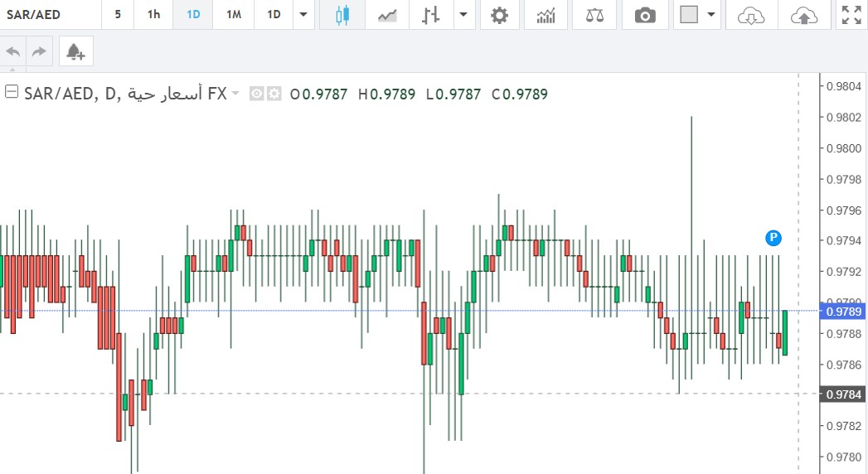Open the indicators menu
Viewport: 868px width, 474px height.
click(x=546, y=15)
